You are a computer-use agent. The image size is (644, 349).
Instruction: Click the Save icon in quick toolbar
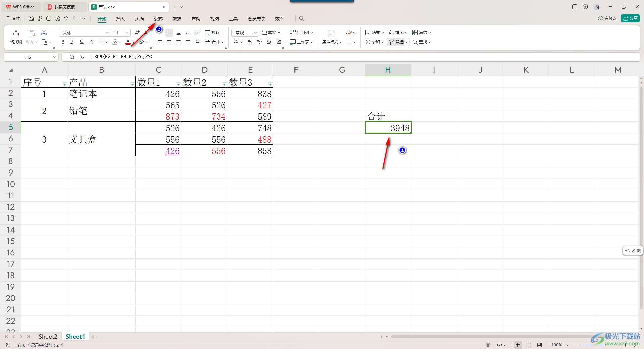pos(31,18)
